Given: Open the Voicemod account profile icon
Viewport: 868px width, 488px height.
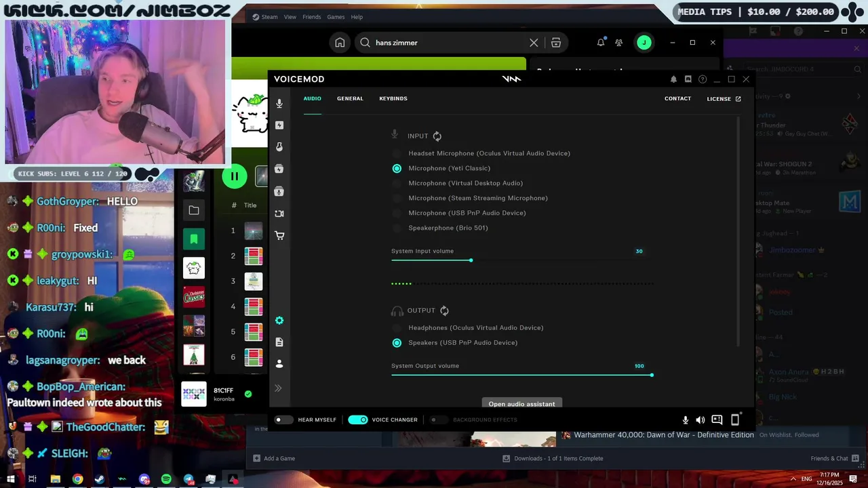Looking at the screenshot, I should click(x=279, y=364).
